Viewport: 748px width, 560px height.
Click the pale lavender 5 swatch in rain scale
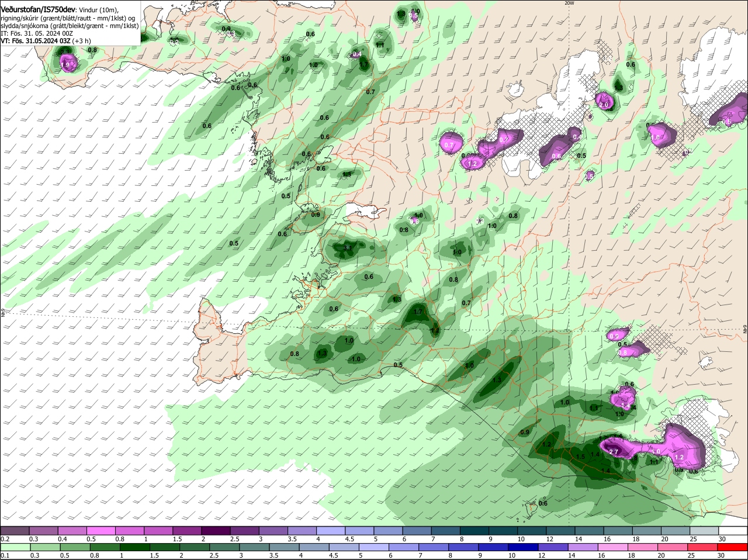click(375, 547)
